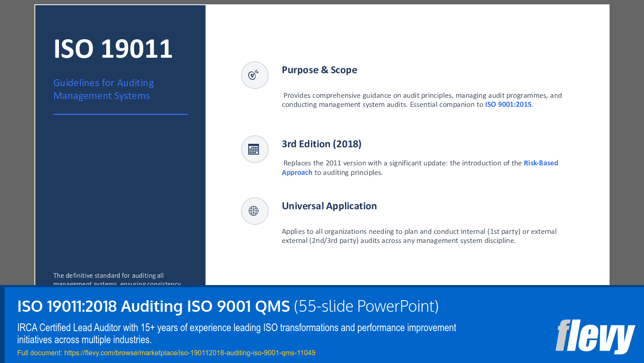Open the full document flevy.com URL
This screenshot has height=363, width=644.
189,353
